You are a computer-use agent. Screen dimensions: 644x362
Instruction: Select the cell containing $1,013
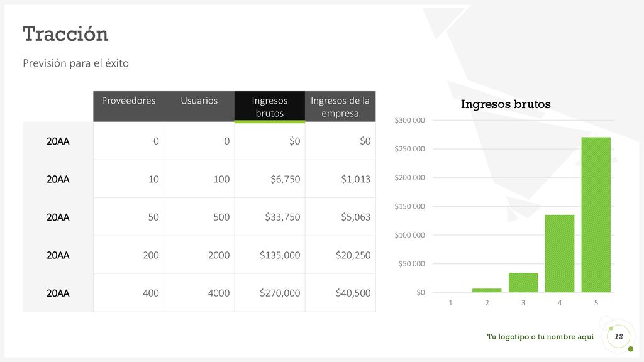(x=340, y=179)
